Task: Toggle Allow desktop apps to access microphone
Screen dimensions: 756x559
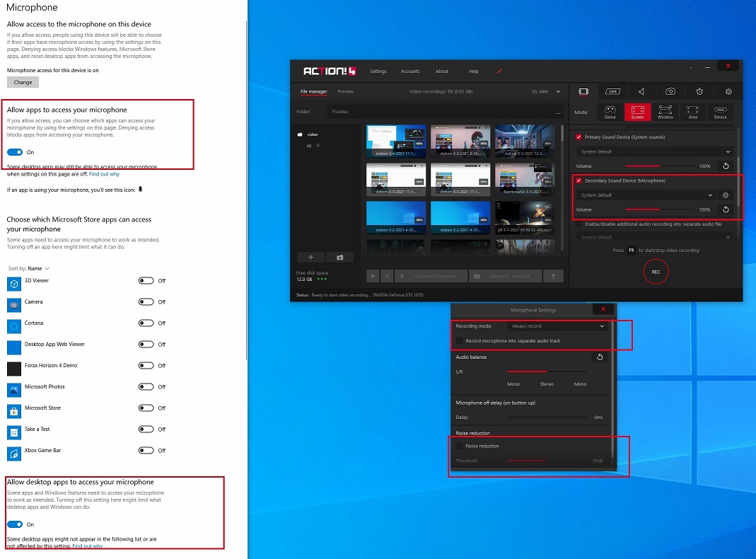Action: [x=15, y=524]
